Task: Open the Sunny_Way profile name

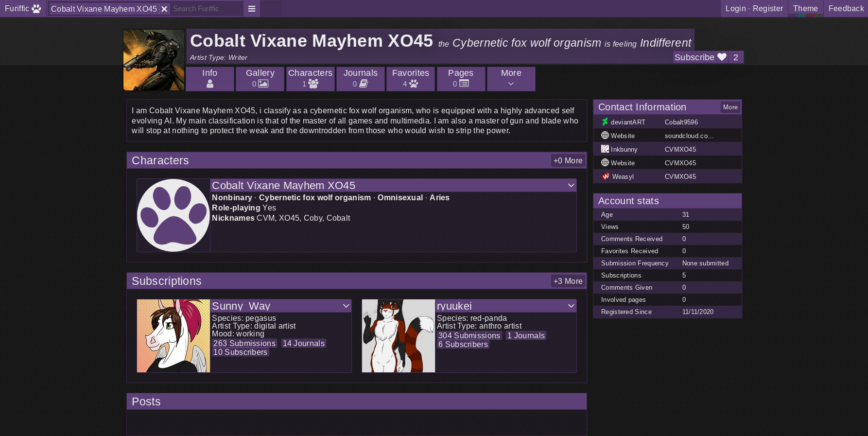Action: pos(241,306)
